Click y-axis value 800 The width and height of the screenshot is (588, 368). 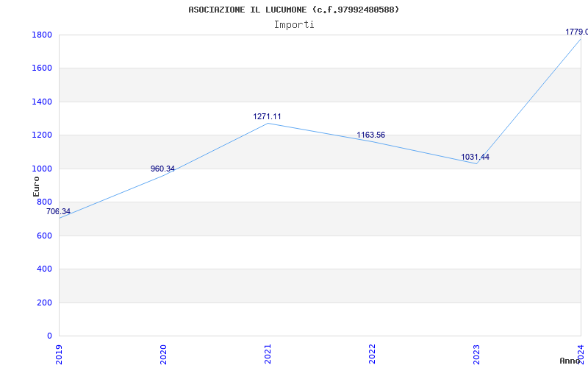pos(46,202)
